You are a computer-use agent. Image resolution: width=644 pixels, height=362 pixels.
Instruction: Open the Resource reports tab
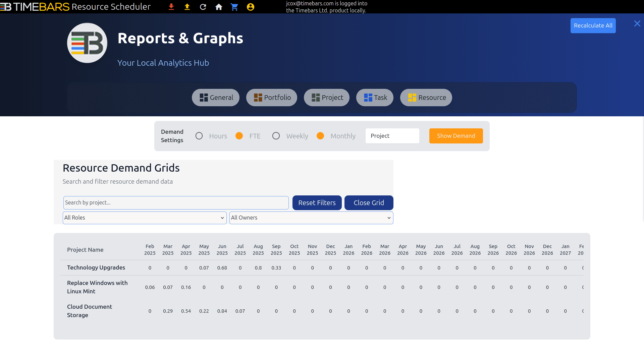(426, 98)
